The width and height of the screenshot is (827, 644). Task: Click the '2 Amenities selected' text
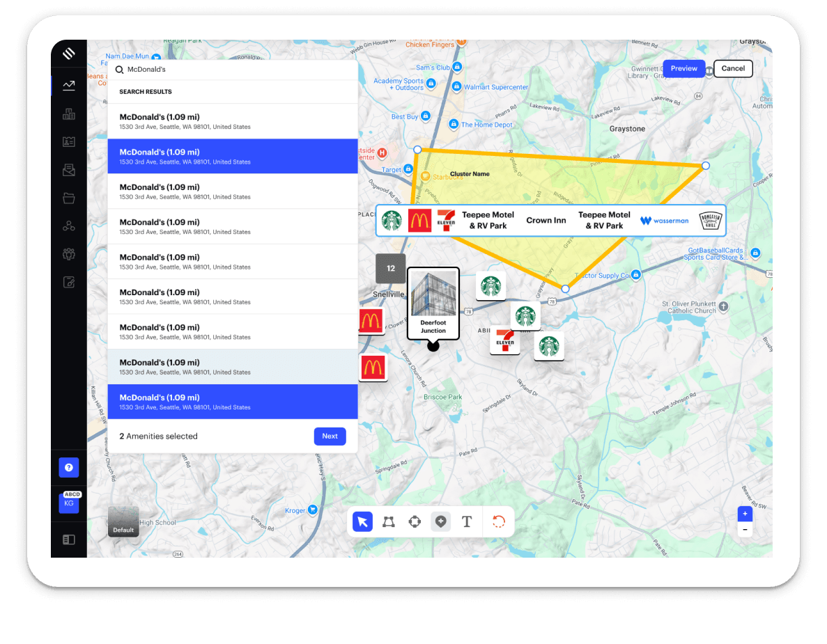(x=158, y=437)
